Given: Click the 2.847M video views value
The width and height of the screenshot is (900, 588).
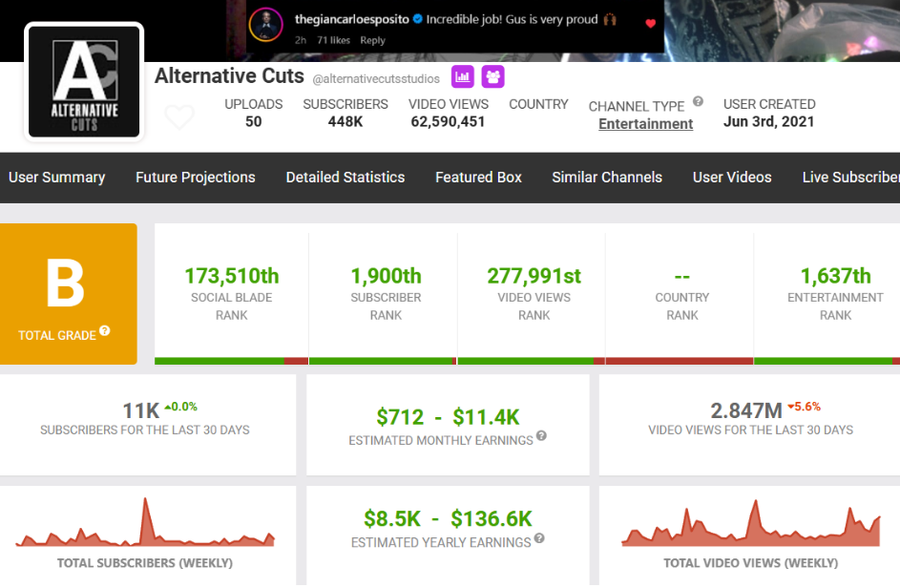Looking at the screenshot, I should [x=746, y=410].
